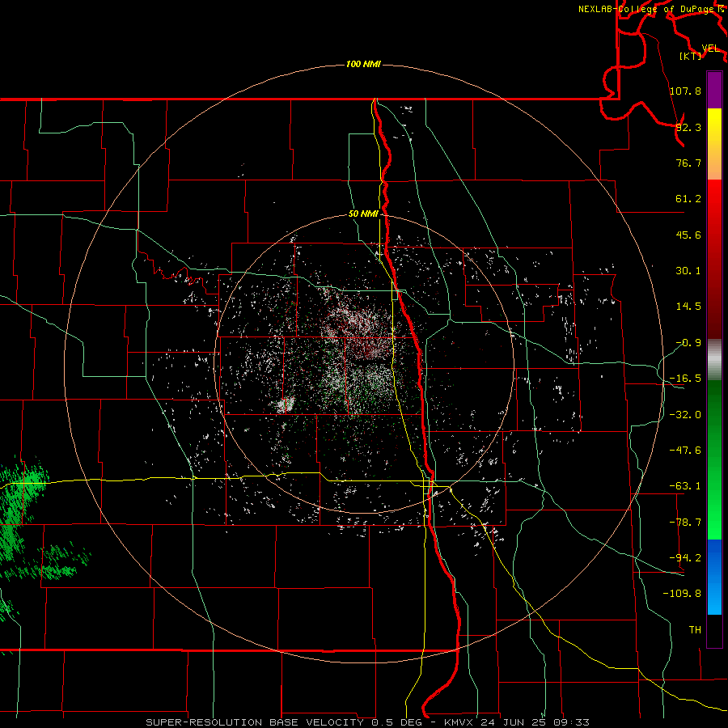Select the 76.7 velocity scale label
Screen dimensions: 728x728
click(688, 163)
